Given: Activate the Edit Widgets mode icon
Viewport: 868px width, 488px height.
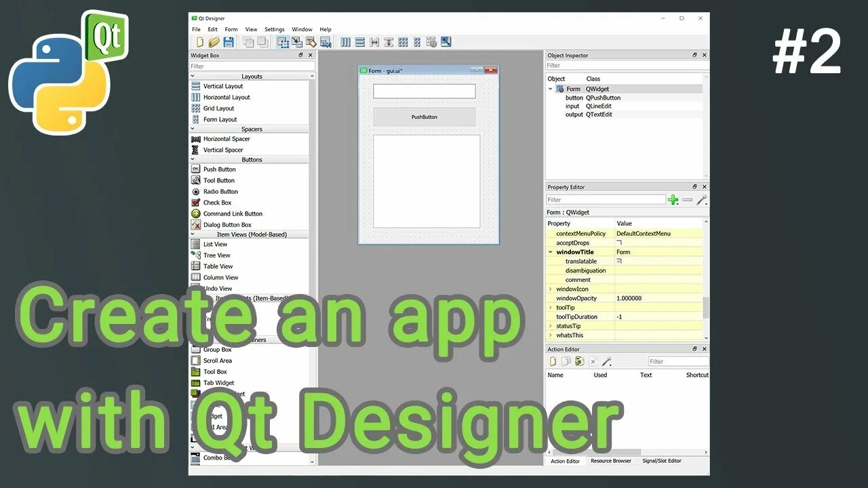Looking at the screenshot, I should click(283, 42).
